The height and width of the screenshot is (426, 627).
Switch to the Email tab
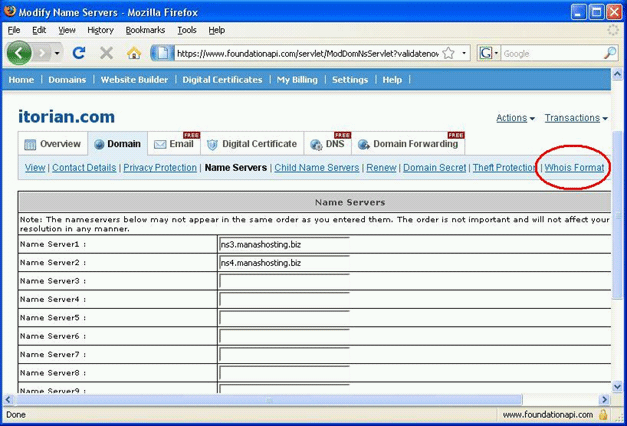coord(174,144)
